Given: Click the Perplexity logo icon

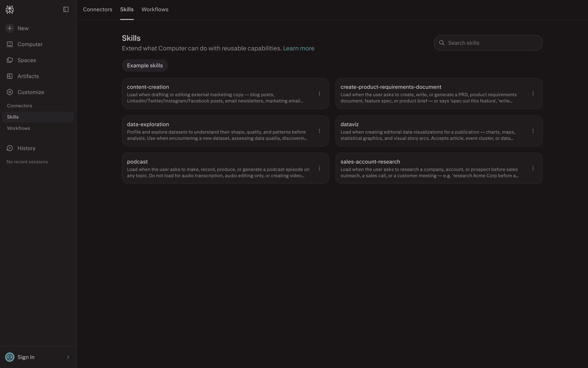Looking at the screenshot, I should pyautogui.click(x=10, y=10).
